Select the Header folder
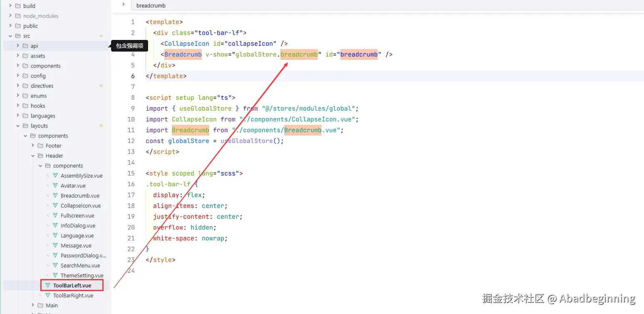The height and width of the screenshot is (314, 644). click(54, 156)
